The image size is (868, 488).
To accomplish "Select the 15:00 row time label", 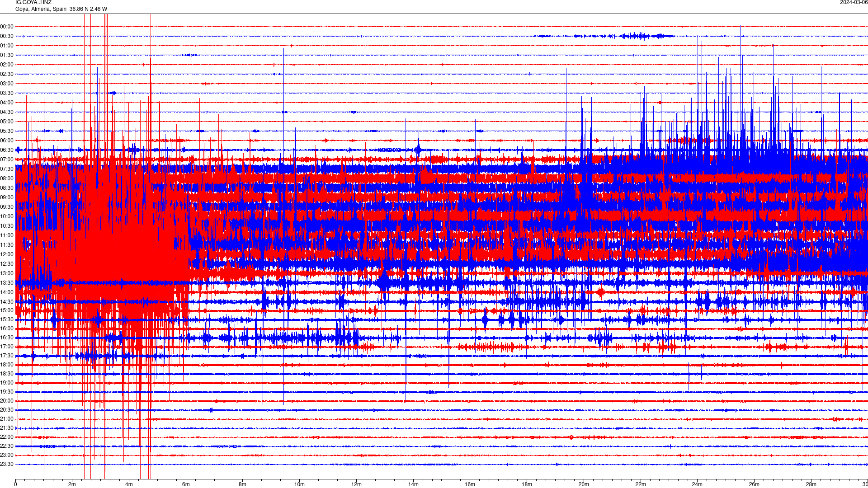I will pos(7,310).
